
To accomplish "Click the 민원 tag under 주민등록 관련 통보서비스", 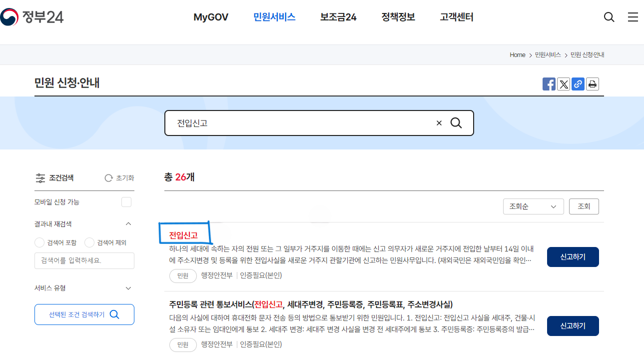I will [183, 344].
